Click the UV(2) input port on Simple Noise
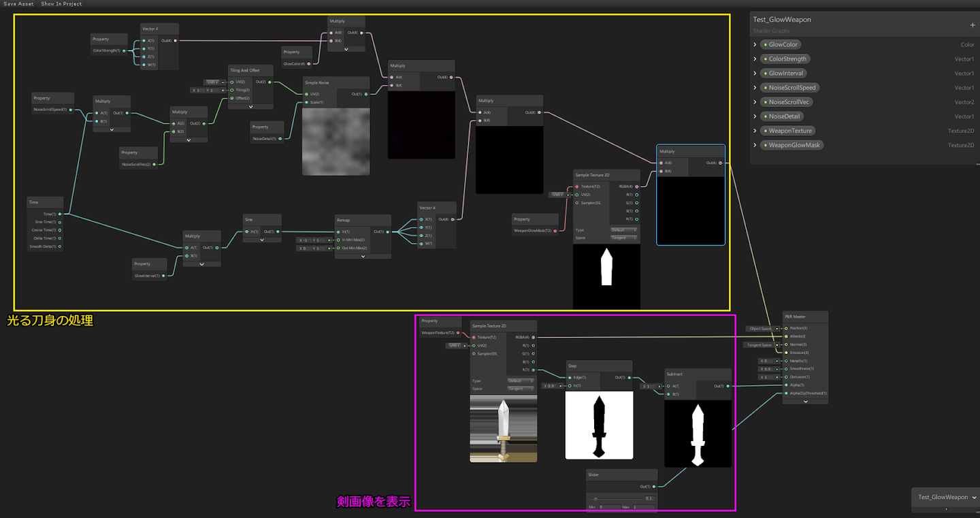The width and height of the screenshot is (980, 518). 307,94
